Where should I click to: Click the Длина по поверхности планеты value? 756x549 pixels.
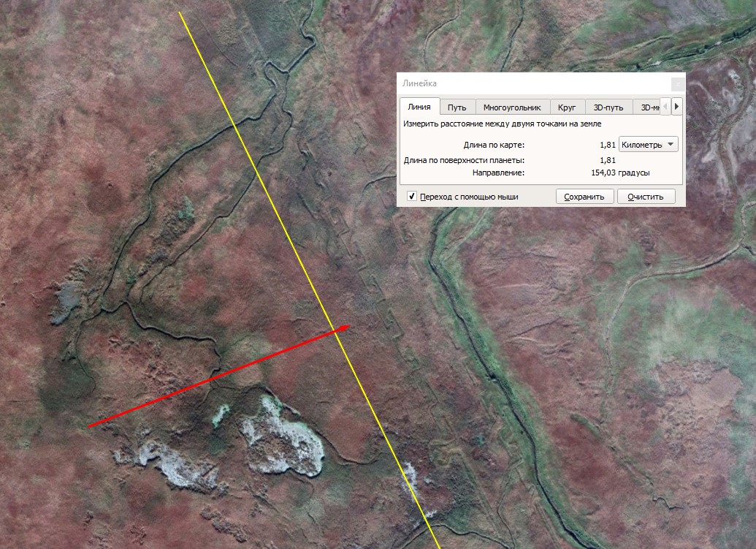click(607, 160)
